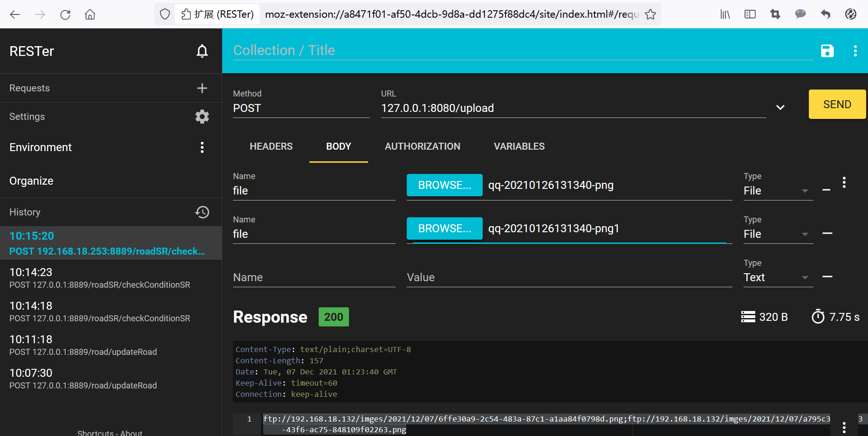Remove first file row with minus icon
The width and height of the screenshot is (868, 436).
[827, 190]
